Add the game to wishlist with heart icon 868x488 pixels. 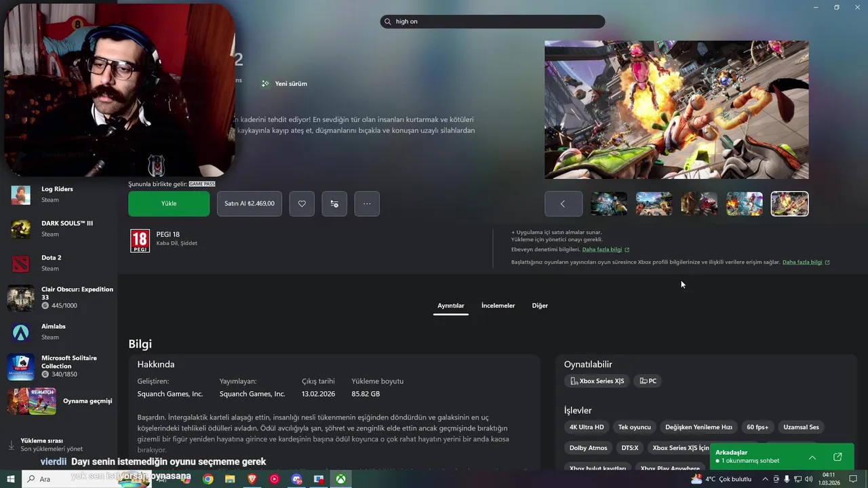coord(302,203)
